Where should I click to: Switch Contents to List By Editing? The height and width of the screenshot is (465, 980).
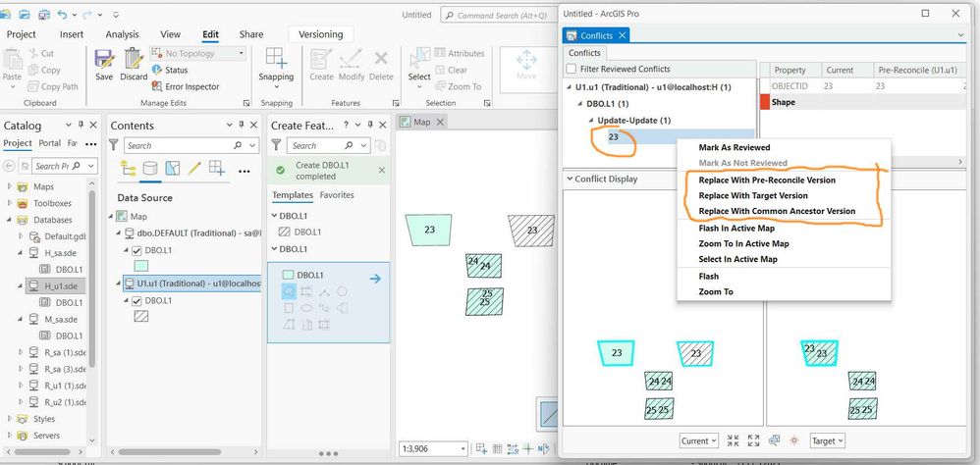pyautogui.click(x=194, y=168)
